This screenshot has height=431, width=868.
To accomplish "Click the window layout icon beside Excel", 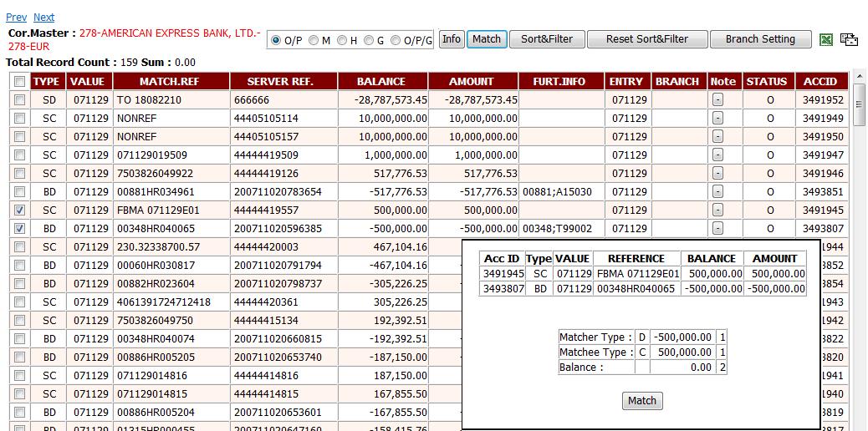I will [x=850, y=39].
